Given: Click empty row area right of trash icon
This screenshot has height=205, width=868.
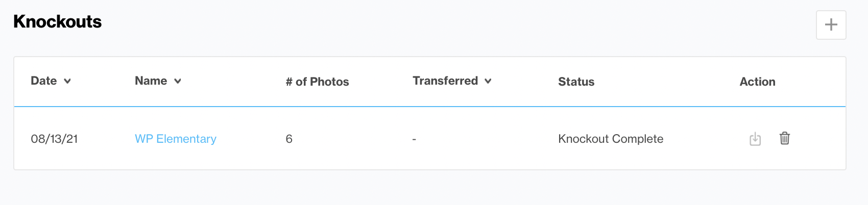Looking at the screenshot, I should (x=817, y=139).
